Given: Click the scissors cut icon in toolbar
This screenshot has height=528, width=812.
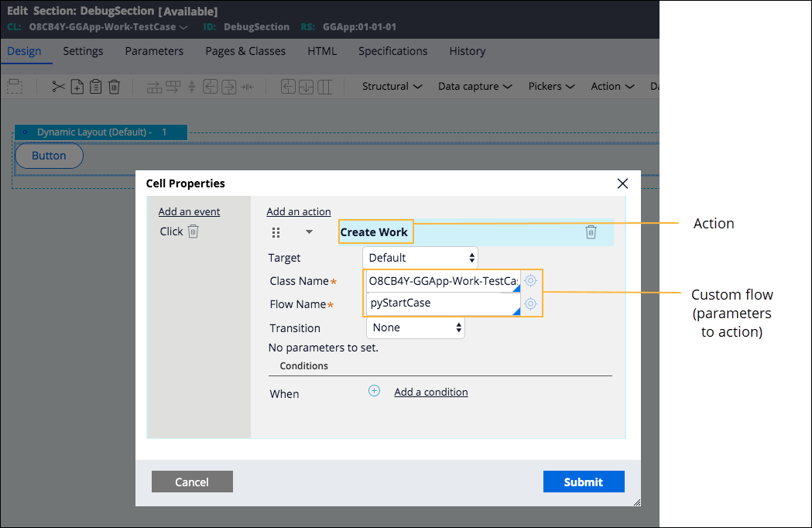Looking at the screenshot, I should [x=58, y=87].
